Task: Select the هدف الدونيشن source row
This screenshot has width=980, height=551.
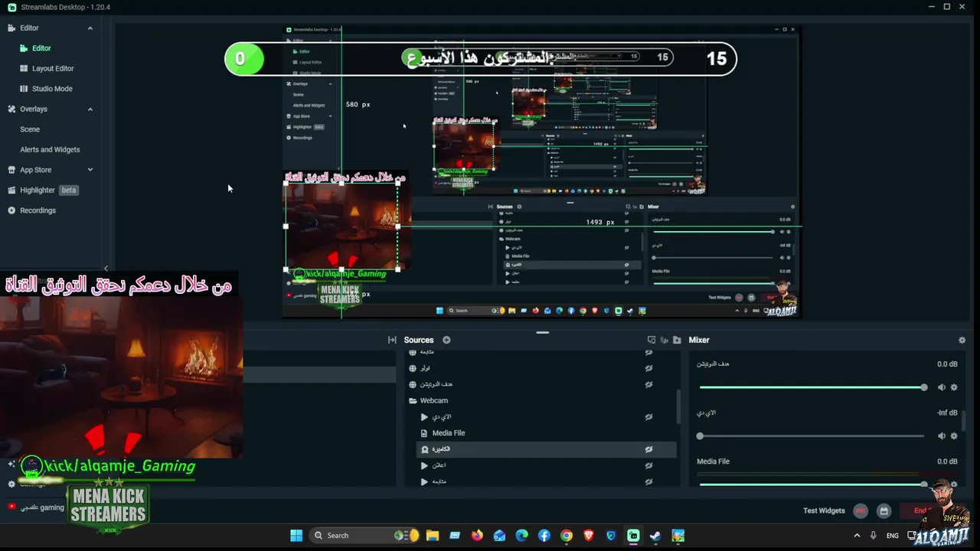Action: pos(541,384)
